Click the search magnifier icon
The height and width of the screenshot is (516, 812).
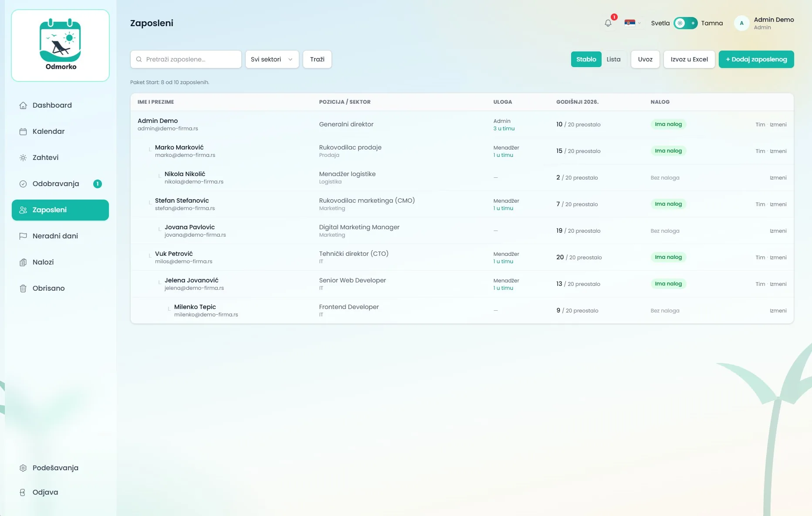(x=139, y=59)
